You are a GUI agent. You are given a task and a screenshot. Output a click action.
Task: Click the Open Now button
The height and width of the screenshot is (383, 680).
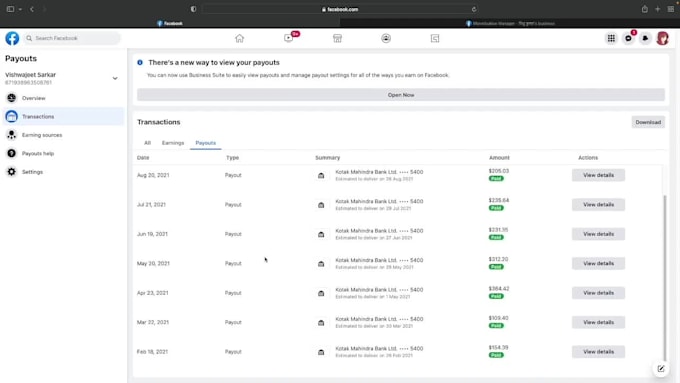point(401,95)
